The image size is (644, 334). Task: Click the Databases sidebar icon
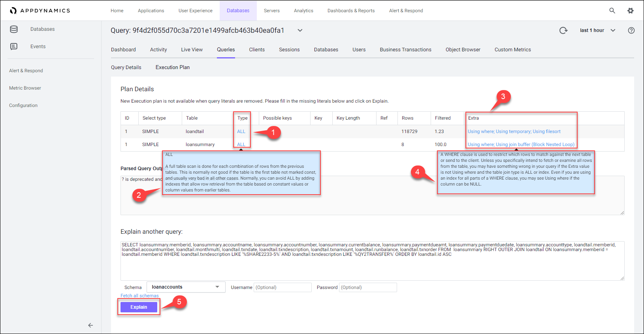(14, 29)
